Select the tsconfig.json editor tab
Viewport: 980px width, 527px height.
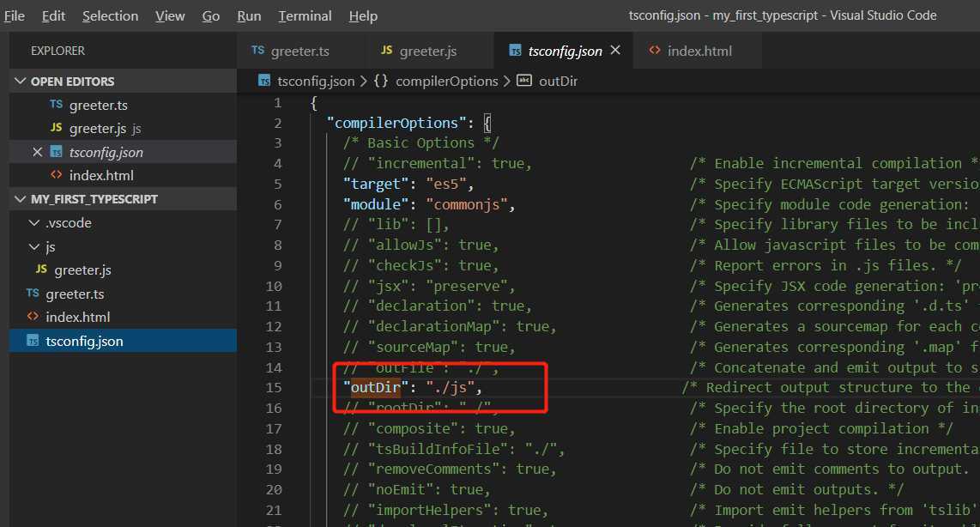[x=562, y=51]
